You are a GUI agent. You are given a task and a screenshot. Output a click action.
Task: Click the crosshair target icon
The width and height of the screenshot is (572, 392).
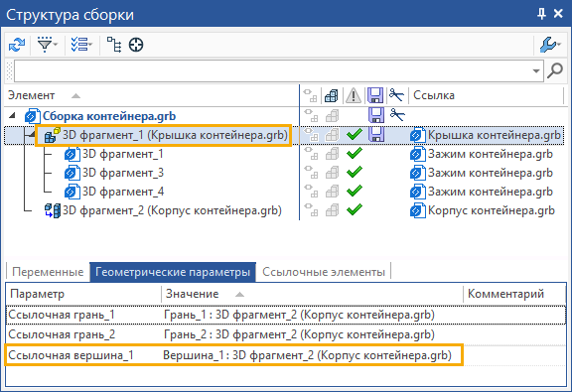click(x=136, y=45)
